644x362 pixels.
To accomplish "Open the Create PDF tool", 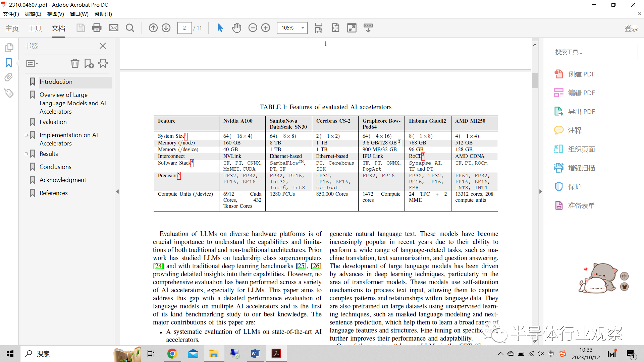I will pos(575,74).
